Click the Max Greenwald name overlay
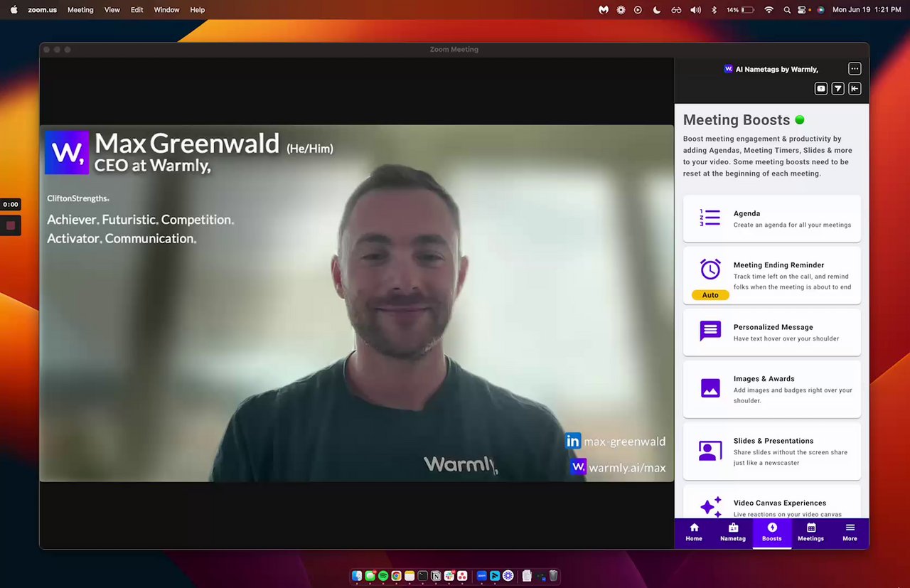Screen dimensions: 910x588 (x=187, y=144)
